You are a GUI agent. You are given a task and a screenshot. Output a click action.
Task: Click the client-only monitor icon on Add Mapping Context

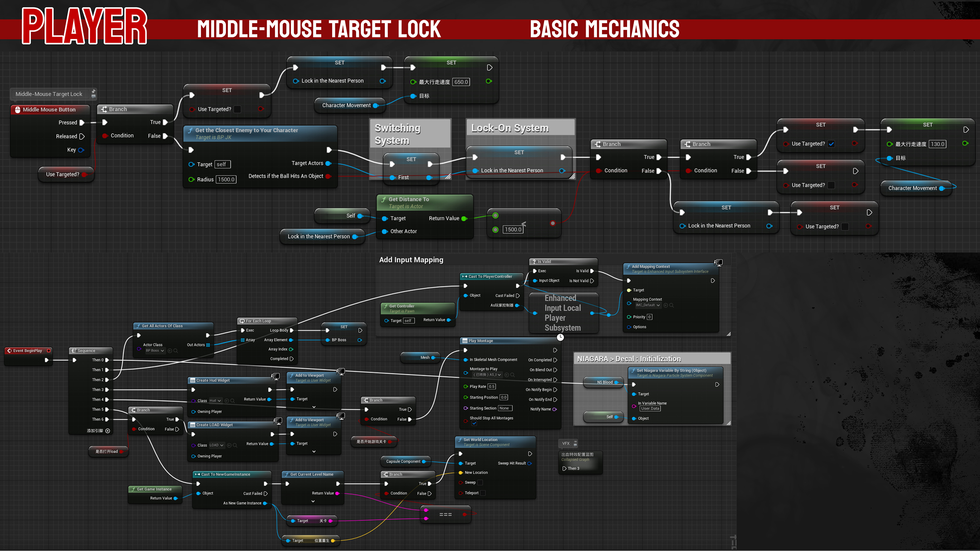coord(719,263)
